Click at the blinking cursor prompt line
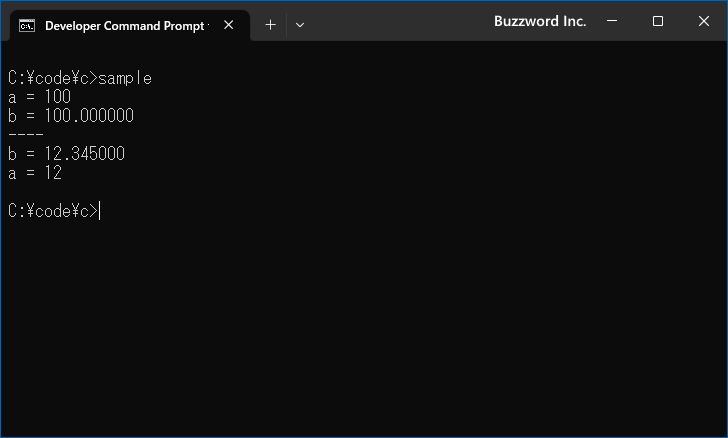Viewport: 728px width, 438px height. tap(100, 211)
